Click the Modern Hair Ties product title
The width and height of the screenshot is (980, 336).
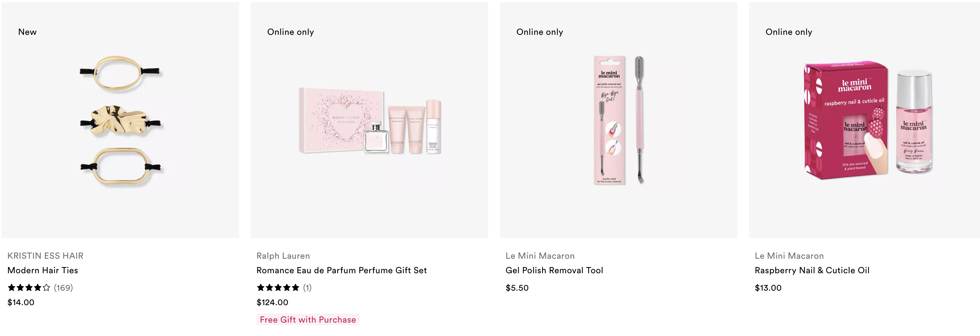pos(43,270)
